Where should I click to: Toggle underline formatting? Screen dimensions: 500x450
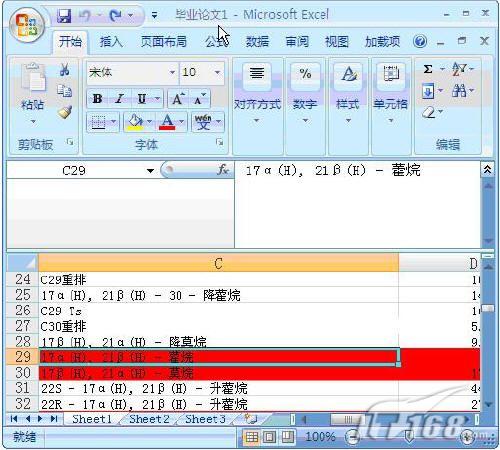pos(142,99)
